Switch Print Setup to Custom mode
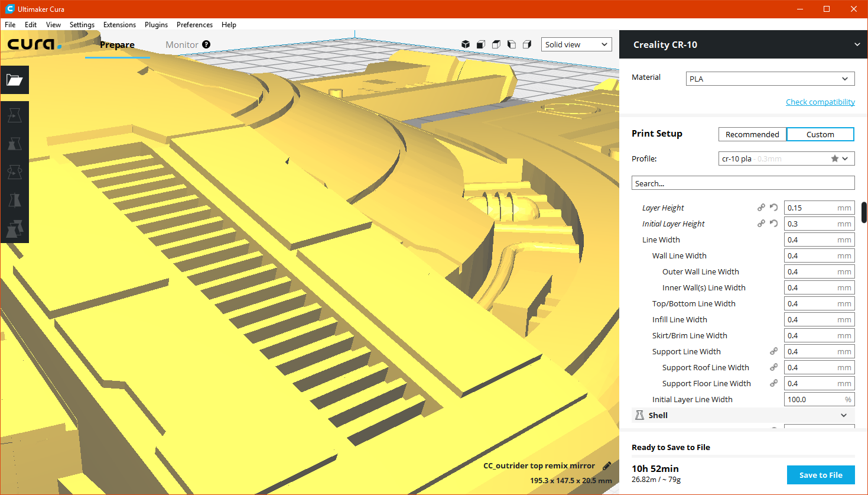 [x=820, y=134]
